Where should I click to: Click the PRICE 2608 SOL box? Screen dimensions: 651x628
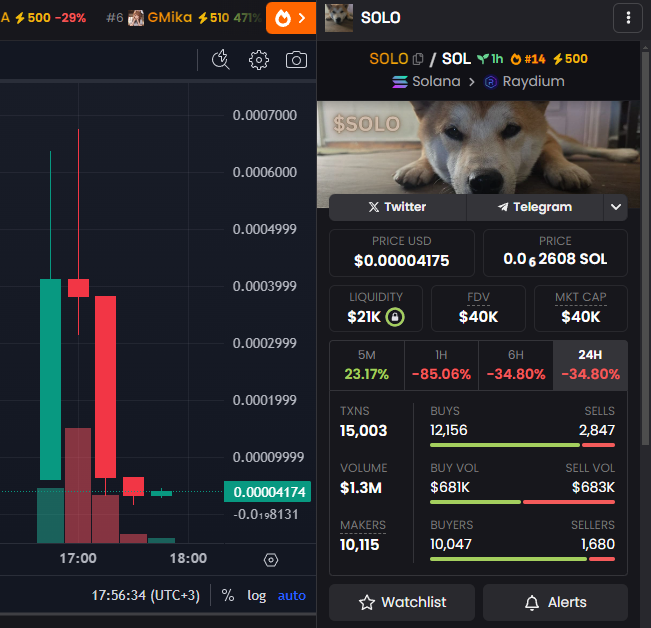point(555,253)
